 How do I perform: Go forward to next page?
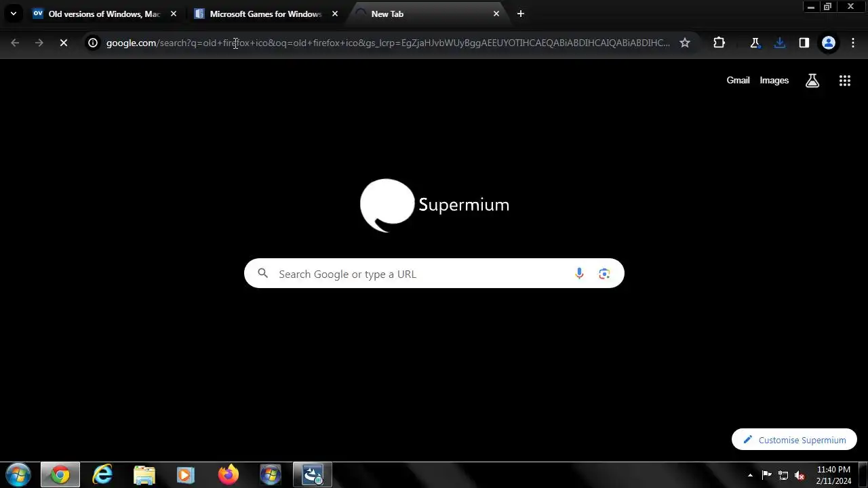[x=39, y=43]
